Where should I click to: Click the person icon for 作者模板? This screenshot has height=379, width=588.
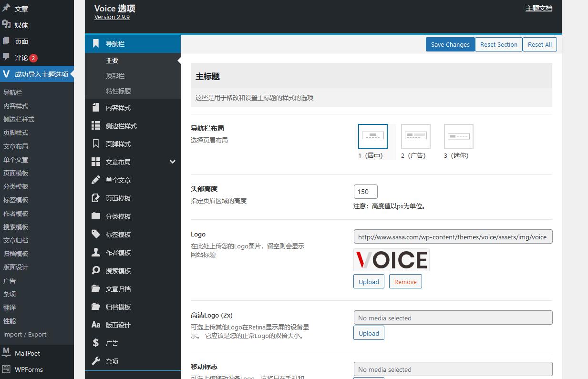(96, 253)
